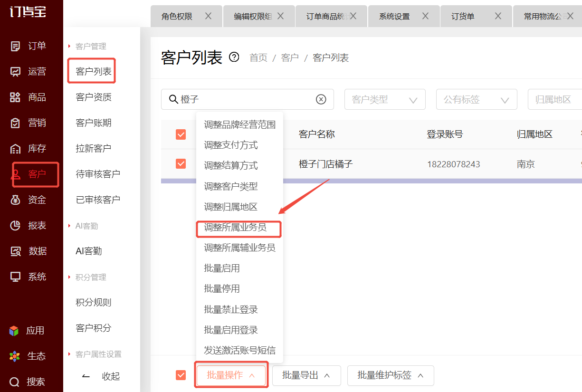Open the 报表 reports sidebar icon

pyautogui.click(x=16, y=226)
